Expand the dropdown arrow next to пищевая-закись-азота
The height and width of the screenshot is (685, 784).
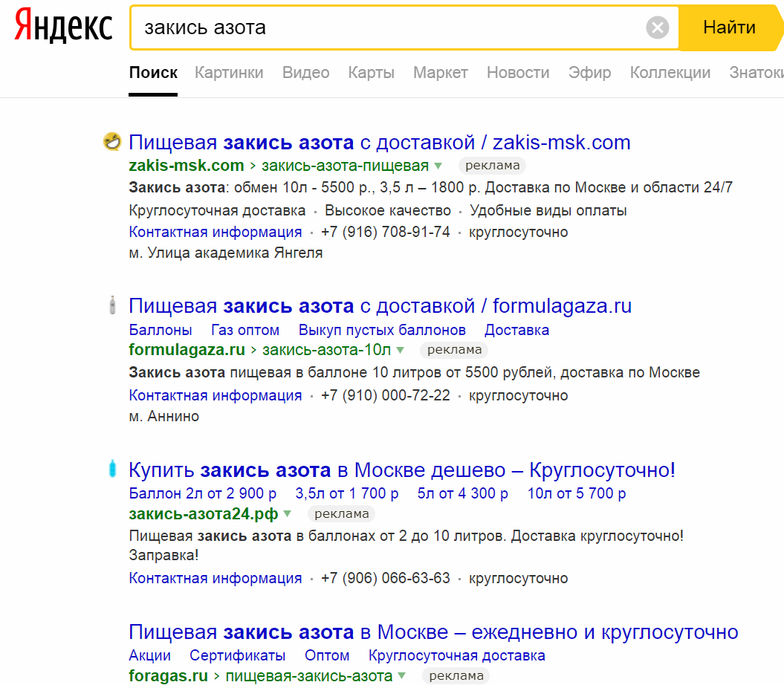(402, 677)
